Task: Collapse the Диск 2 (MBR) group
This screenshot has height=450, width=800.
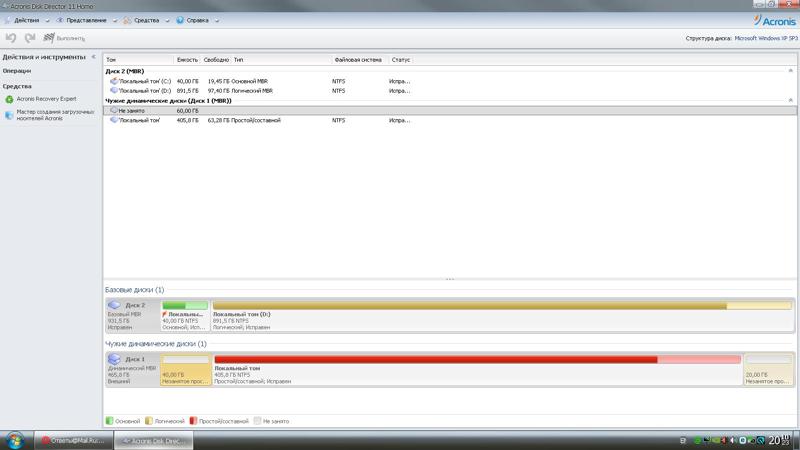Action: tap(791, 71)
